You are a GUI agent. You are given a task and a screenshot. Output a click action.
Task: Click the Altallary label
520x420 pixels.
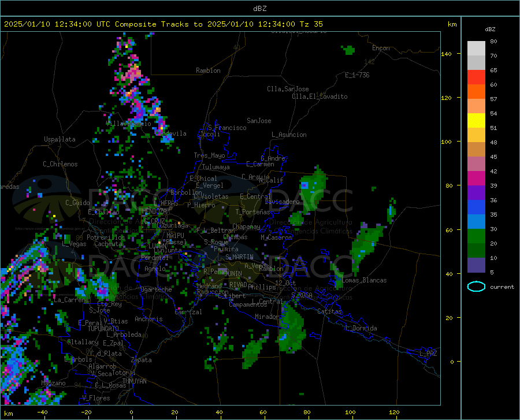83,342
